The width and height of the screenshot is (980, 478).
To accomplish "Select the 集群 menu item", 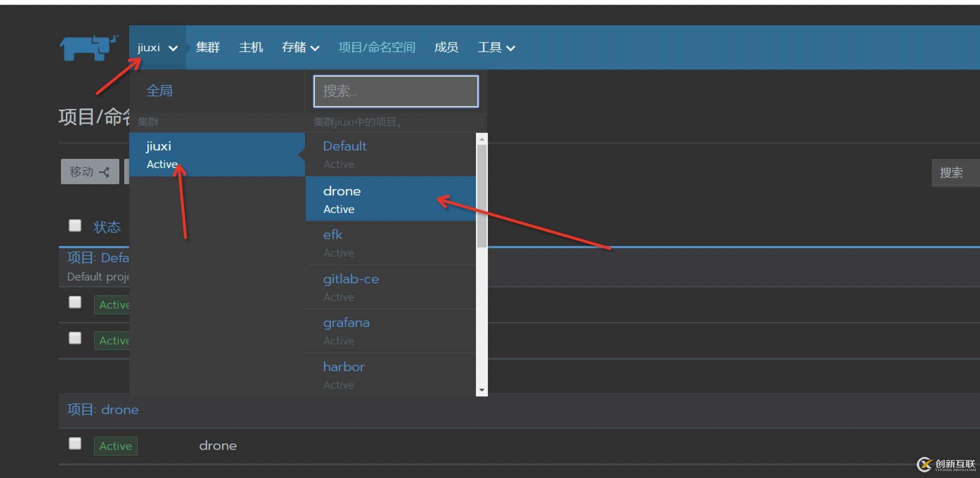I will (x=208, y=47).
